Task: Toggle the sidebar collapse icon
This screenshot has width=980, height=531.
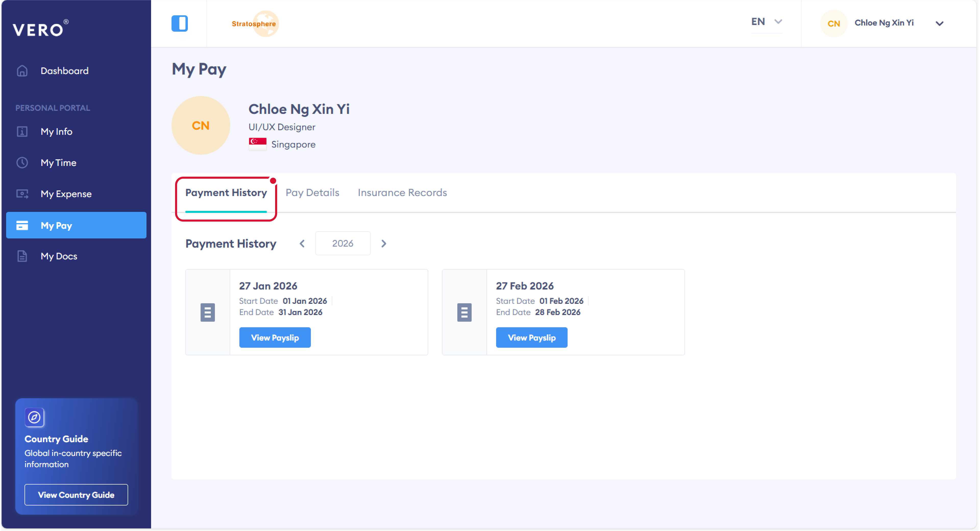Action: [x=180, y=23]
